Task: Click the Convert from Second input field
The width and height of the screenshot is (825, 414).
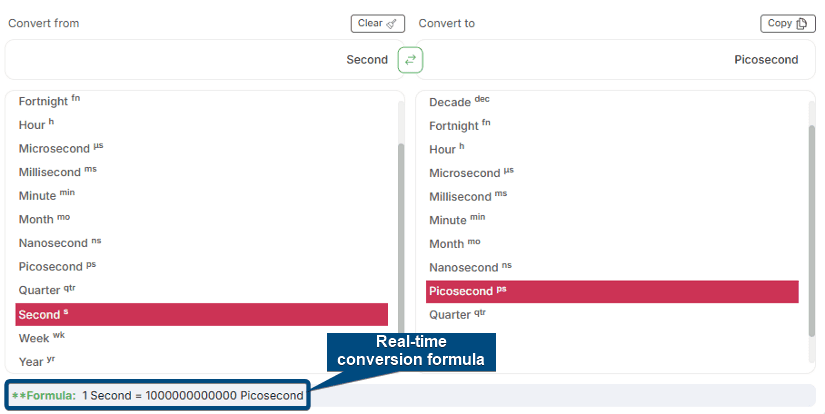Action: pos(200,60)
